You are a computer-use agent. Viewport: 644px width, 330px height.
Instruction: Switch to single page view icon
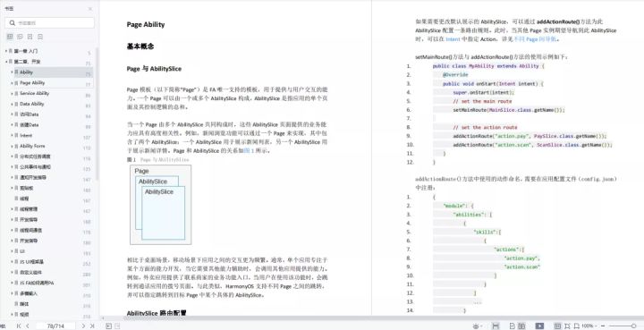coord(513,326)
